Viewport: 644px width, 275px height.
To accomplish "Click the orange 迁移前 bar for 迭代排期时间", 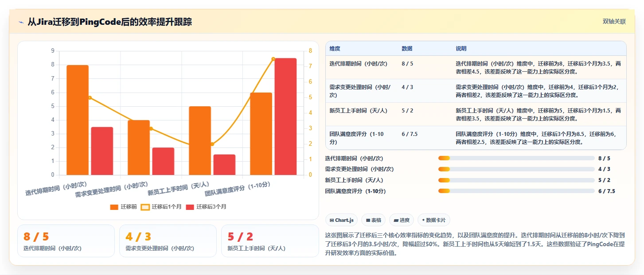I will click(x=78, y=120).
